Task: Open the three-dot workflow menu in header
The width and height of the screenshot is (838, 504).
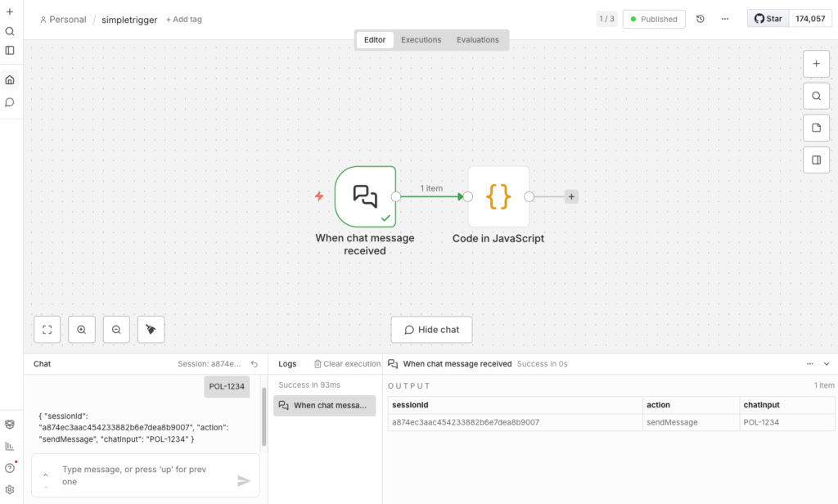Action: [724, 19]
